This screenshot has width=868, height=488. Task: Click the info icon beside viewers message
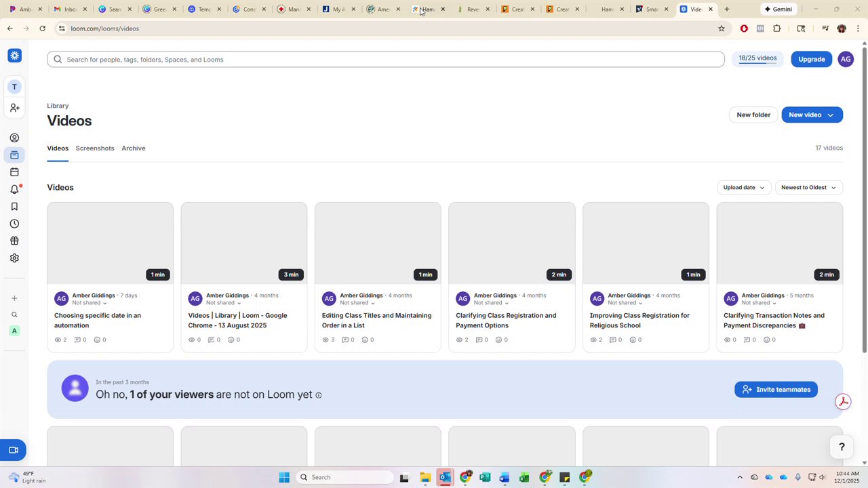[x=319, y=395]
